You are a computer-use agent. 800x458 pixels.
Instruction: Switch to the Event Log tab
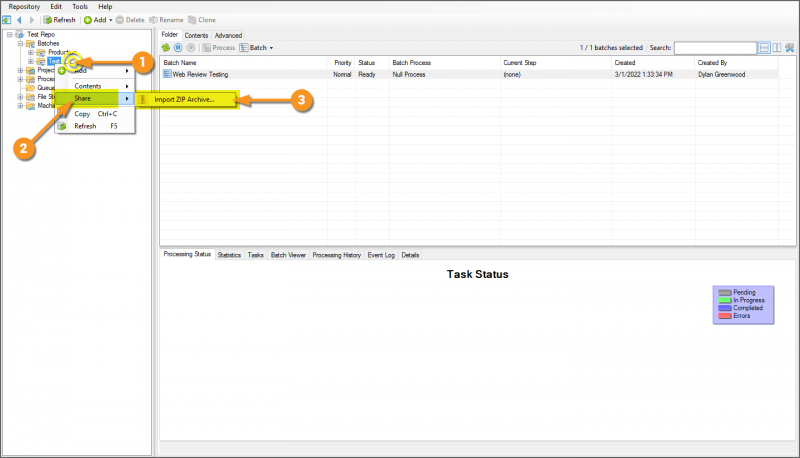coord(381,255)
